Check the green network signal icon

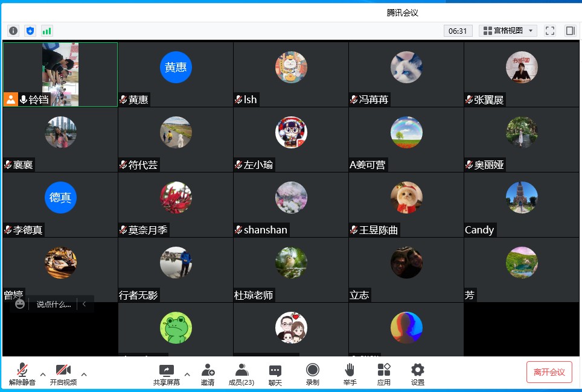pos(46,31)
